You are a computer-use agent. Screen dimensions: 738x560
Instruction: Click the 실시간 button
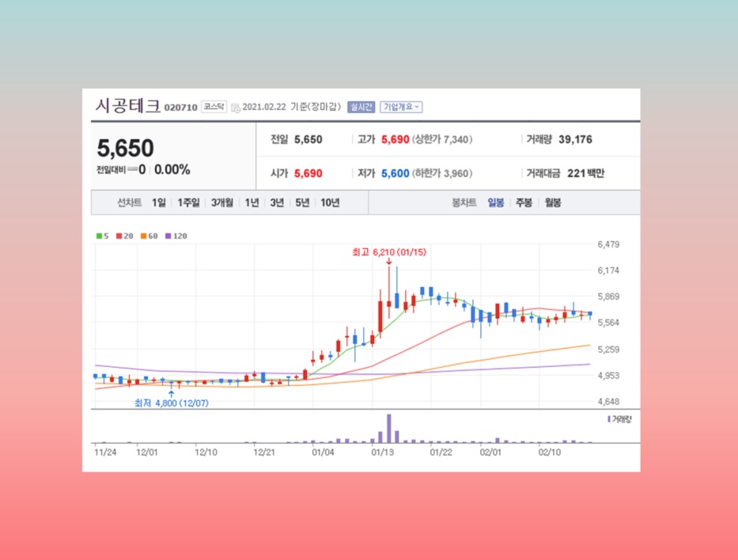click(x=361, y=108)
